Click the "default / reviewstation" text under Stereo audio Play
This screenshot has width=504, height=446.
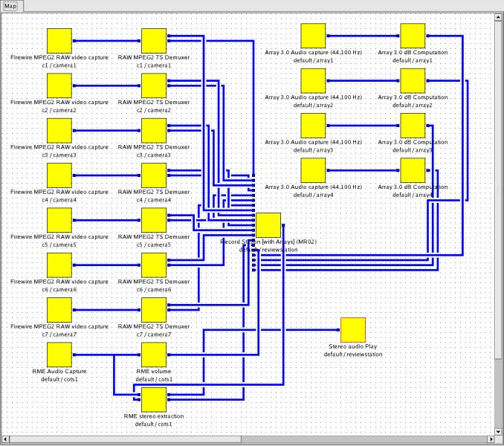click(x=353, y=355)
